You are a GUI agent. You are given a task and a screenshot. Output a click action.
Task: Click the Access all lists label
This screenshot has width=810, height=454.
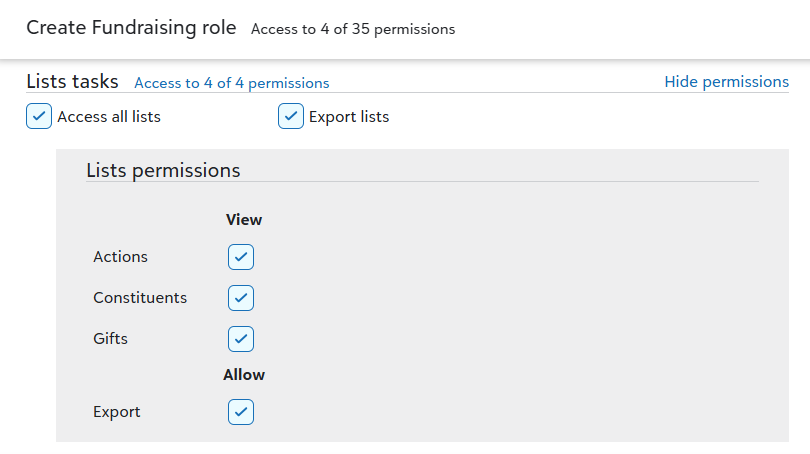tap(109, 117)
